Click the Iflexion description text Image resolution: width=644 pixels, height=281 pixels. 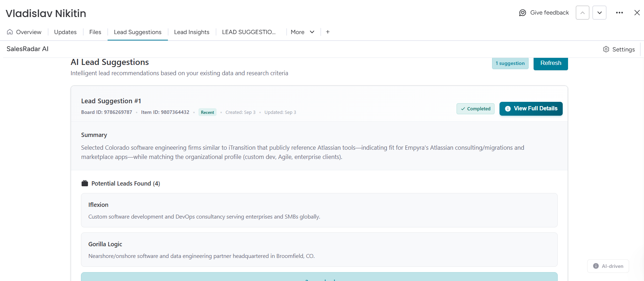click(x=204, y=217)
